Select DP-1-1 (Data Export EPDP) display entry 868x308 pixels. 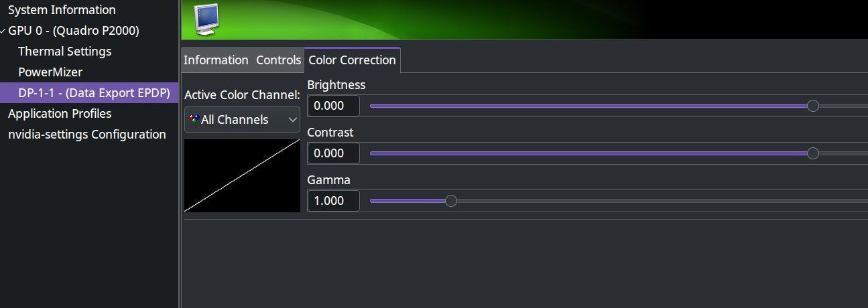pyautogui.click(x=94, y=92)
